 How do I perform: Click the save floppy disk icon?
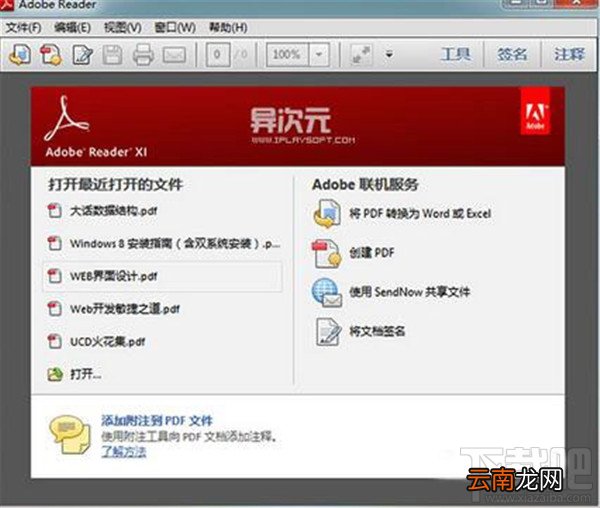[112, 55]
